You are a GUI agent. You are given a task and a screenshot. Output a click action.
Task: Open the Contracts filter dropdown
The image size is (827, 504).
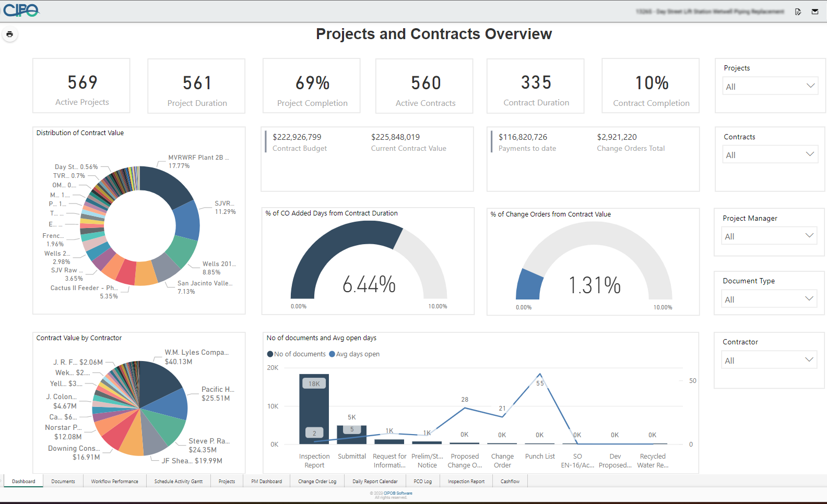(x=770, y=155)
